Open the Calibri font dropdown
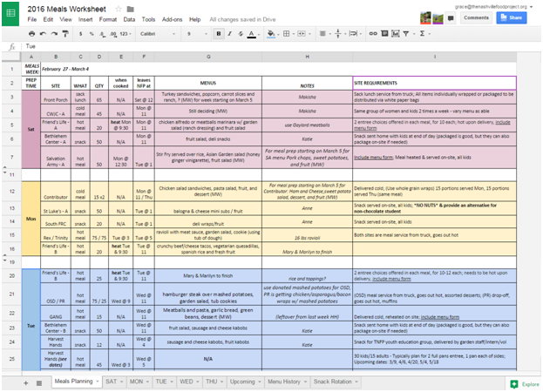The width and height of the screenshot is (543, 392). [158, 34]
